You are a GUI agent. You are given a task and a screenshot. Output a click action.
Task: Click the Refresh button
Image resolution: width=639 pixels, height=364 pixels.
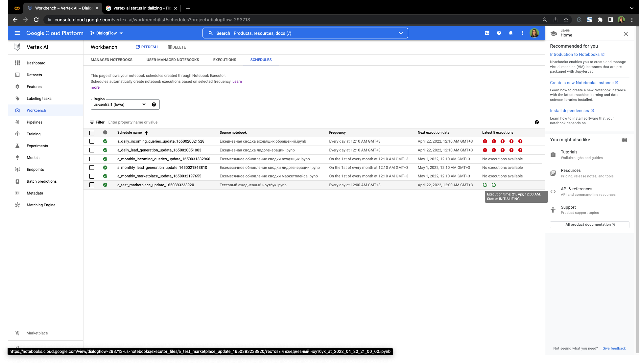tap(147, 47)
